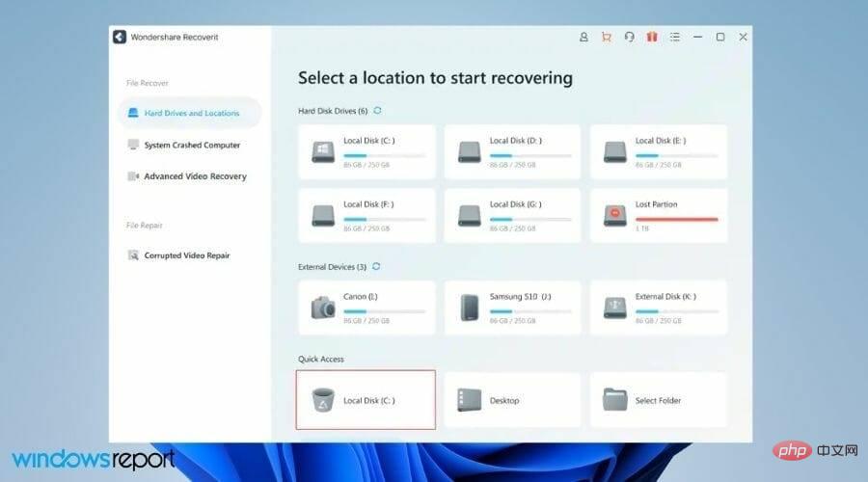Open the user account icon

pyautogui.click(x=583, y=37)
